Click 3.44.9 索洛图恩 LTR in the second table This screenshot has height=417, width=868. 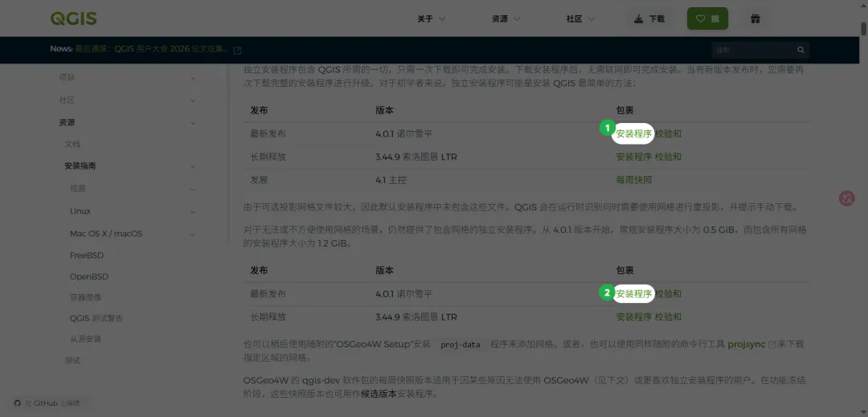(416, 317)
